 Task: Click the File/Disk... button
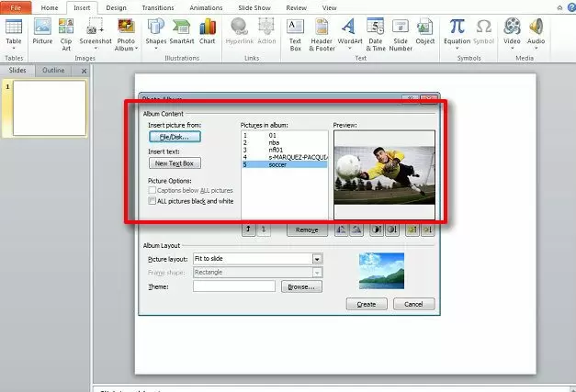point(175,137)
